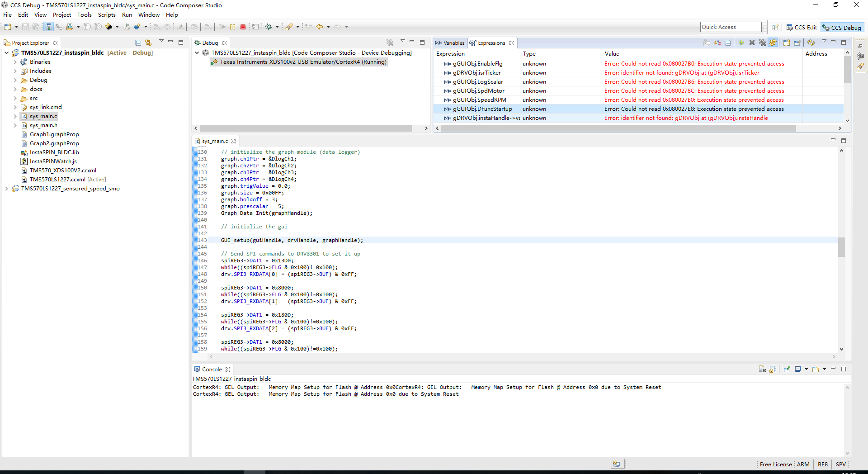The height and width of the screenshot is (474, 868).
Task: Expand the src folder in Project Explorer
Action: pyautogui.click(x=15, y=98)
